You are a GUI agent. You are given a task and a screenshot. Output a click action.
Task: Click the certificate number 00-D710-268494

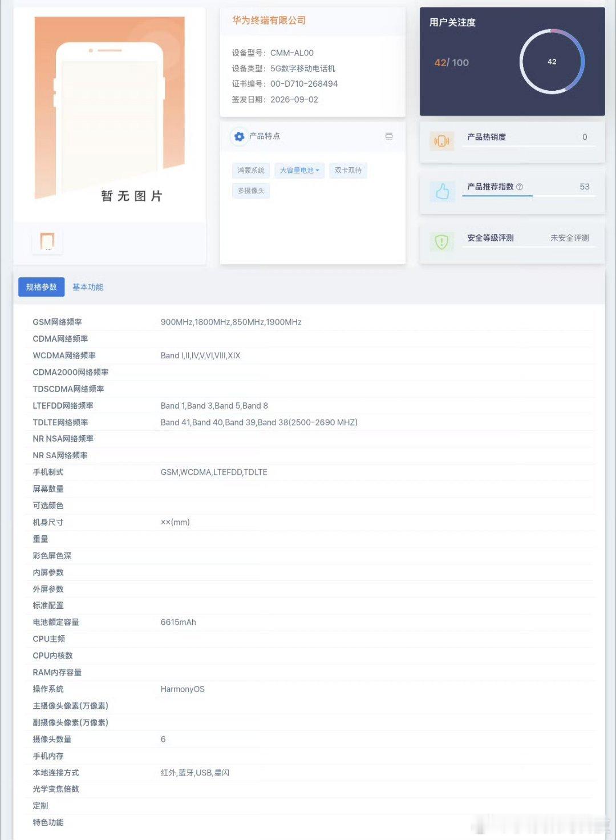click(x=304, y=84)
